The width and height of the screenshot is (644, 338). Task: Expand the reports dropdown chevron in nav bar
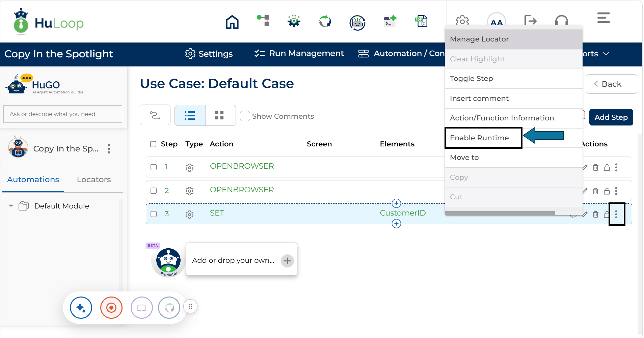tap(606, 54)
